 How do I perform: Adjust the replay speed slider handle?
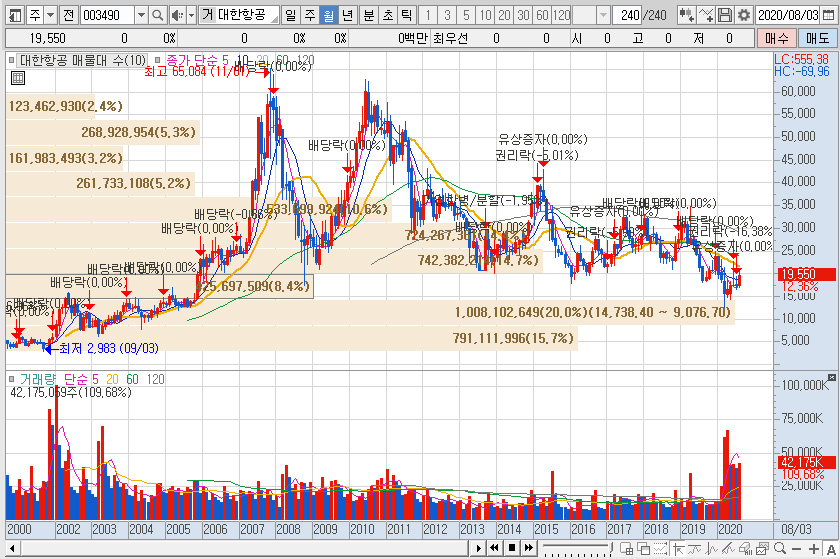(611, 546)
